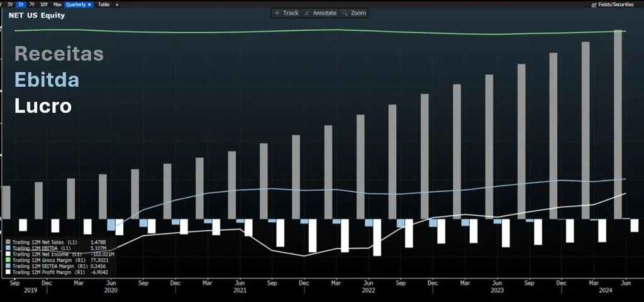The width and height of the screenshot is (644, 302).
Task: Click the 77.3021 Gross Margin value
Action: pos(99,260)
